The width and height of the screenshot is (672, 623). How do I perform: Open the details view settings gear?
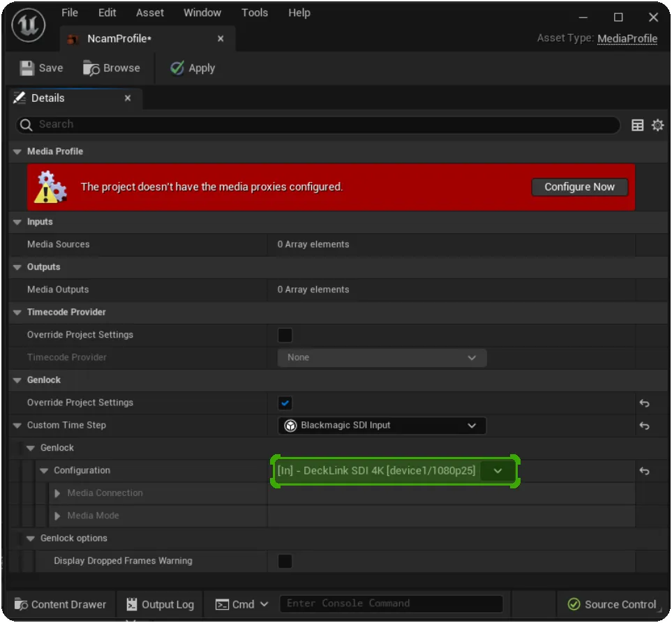[657, 125]
